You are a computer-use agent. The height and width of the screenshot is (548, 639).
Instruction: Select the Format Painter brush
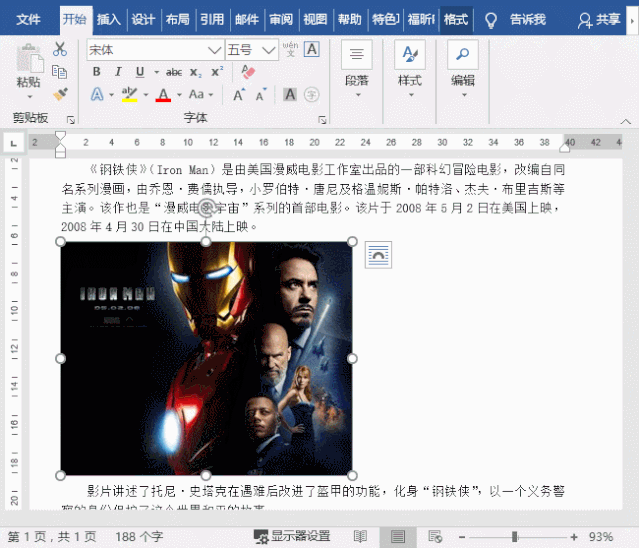point(60,95)
